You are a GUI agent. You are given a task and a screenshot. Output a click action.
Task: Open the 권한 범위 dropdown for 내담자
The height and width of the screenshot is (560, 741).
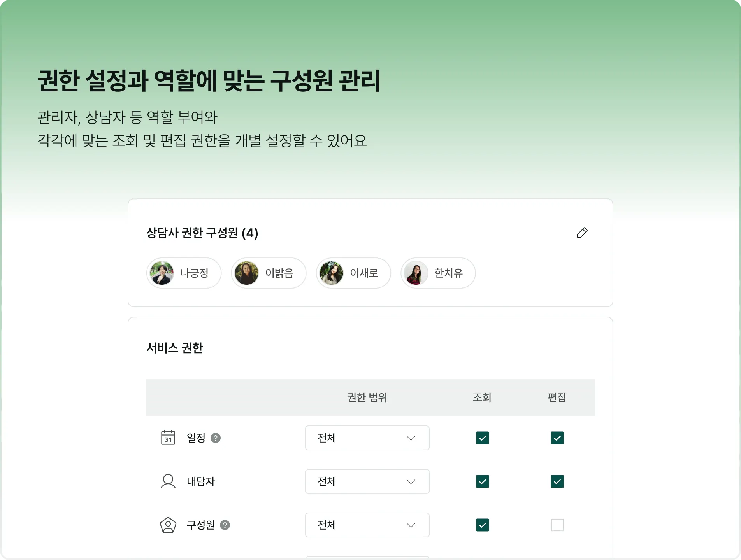[367, 481]
